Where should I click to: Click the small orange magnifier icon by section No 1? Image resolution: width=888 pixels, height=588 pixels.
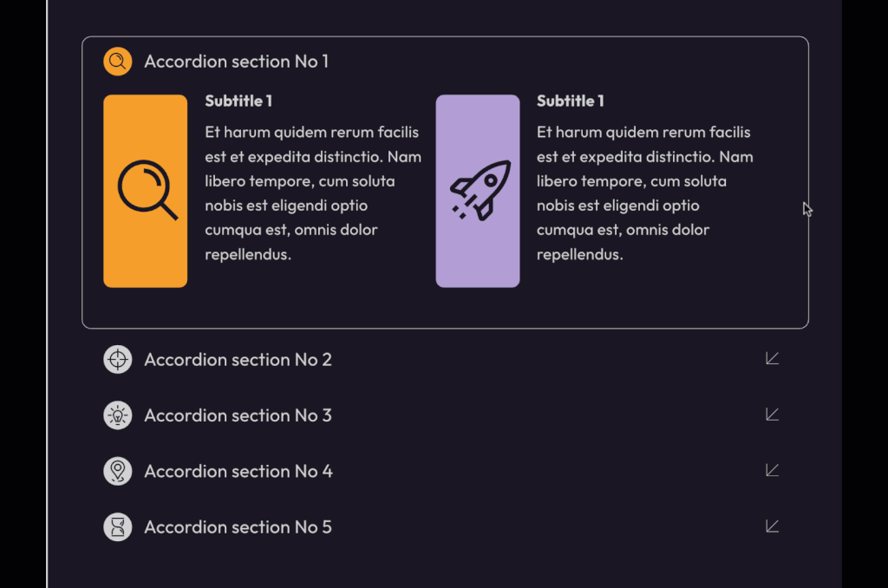coord(117,62)
